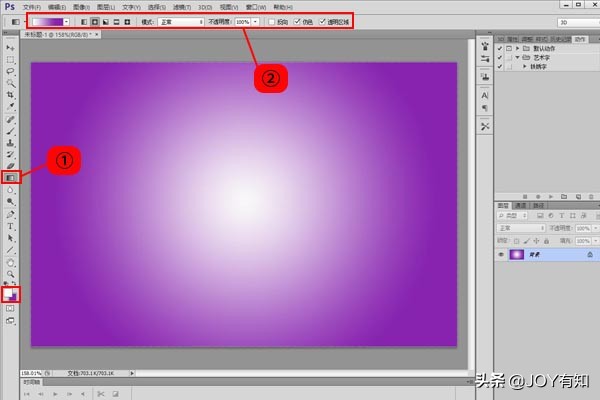The image size is (600, 400).
Task: Select the Blur tool
Action: 10,190
